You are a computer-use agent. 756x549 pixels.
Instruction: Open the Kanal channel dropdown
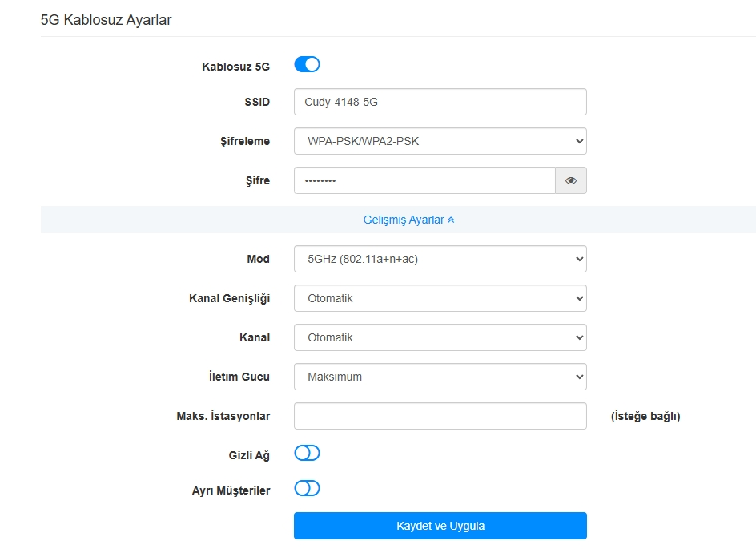coord(440,337)
